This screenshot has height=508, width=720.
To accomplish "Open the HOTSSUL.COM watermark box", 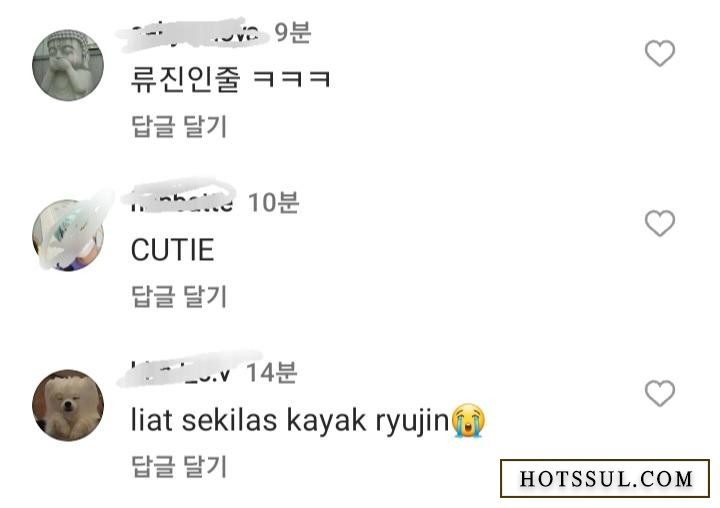I will point(605,478).
